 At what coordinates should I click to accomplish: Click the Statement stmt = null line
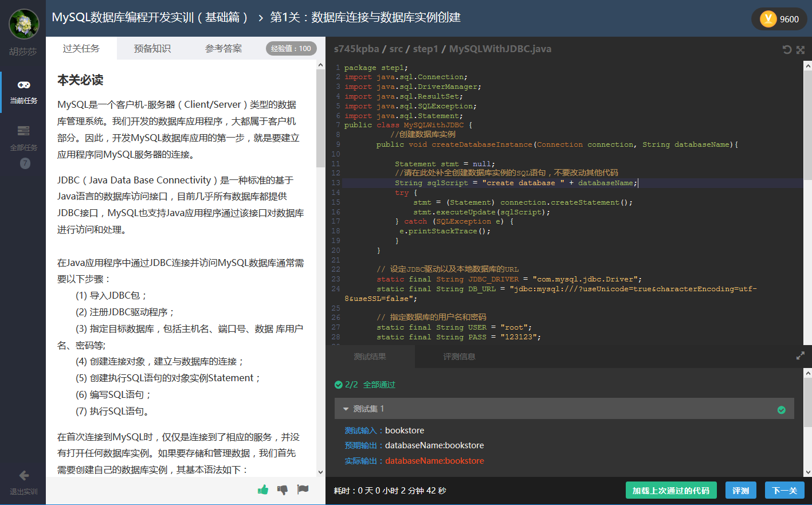coord(445,164)
